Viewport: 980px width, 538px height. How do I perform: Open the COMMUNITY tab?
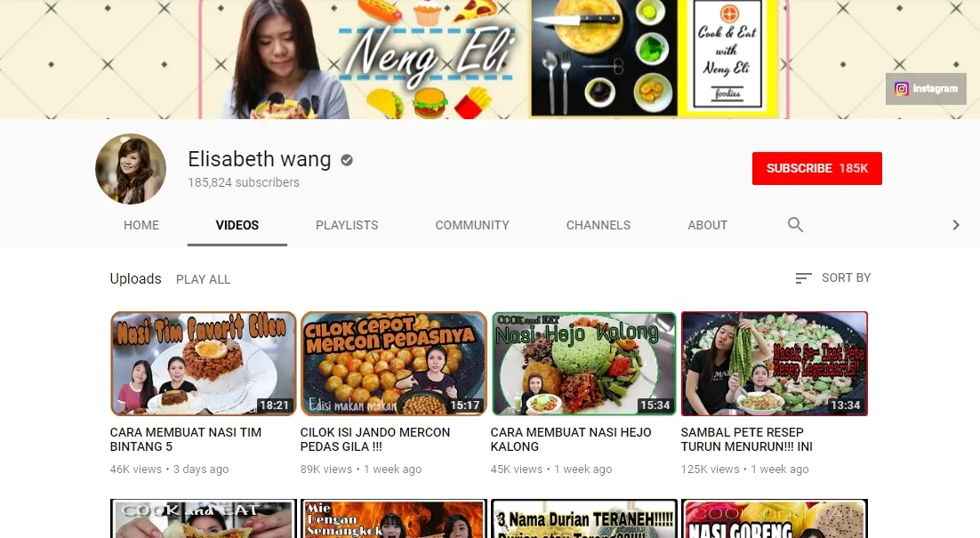(x=472, y=225)
